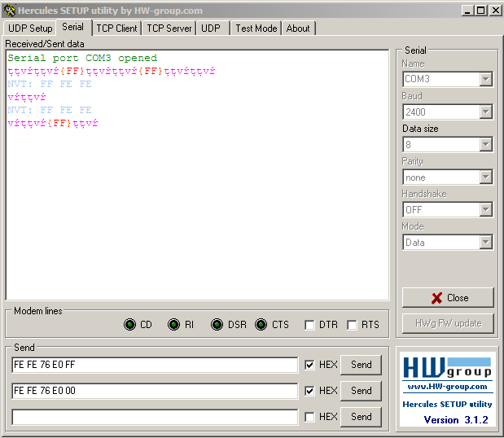This screenshot has height=438, width=504.
Task: Switch to the TCP Client tab
Action: (x=116, y=28)
